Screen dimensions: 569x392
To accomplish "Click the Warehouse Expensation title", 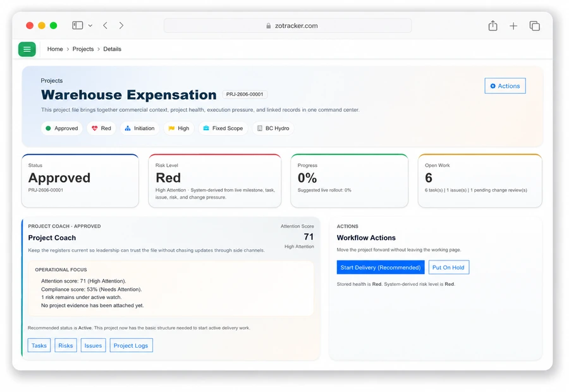I will pos(128,95).
